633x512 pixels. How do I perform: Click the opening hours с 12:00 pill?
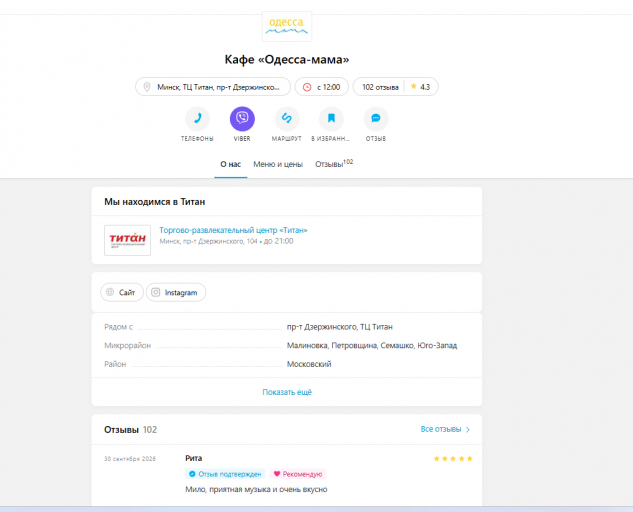[x=321, y=87]
